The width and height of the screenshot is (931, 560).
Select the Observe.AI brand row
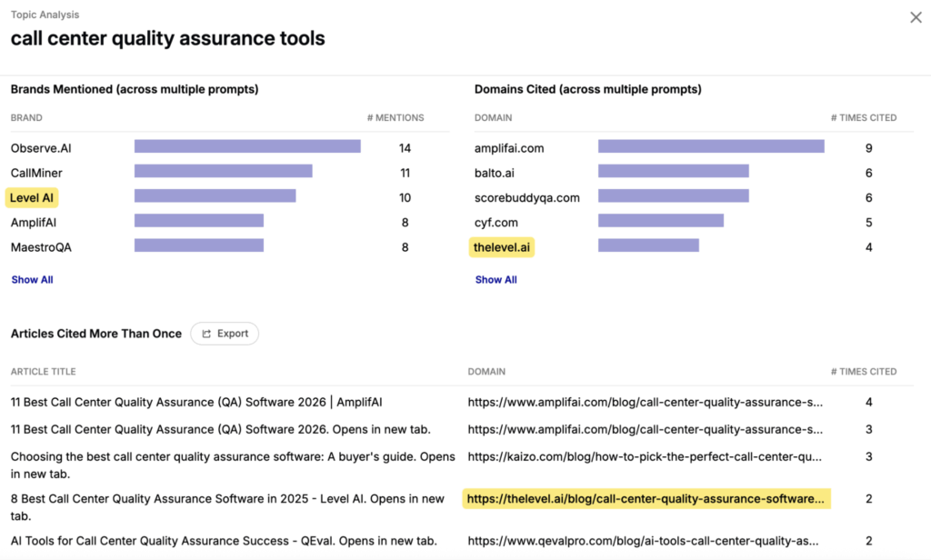230,148
